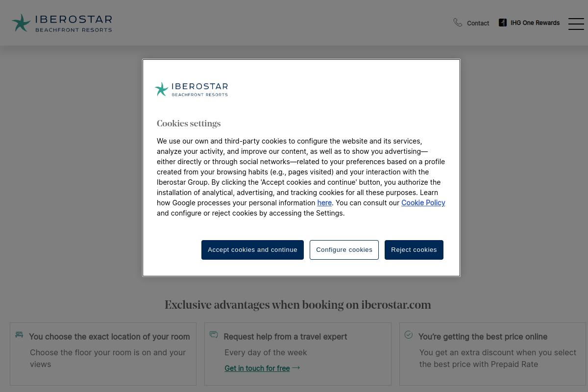Click the checkmark icon on the best price card
The image size is (588, 392).
click(x=409, y=334)
